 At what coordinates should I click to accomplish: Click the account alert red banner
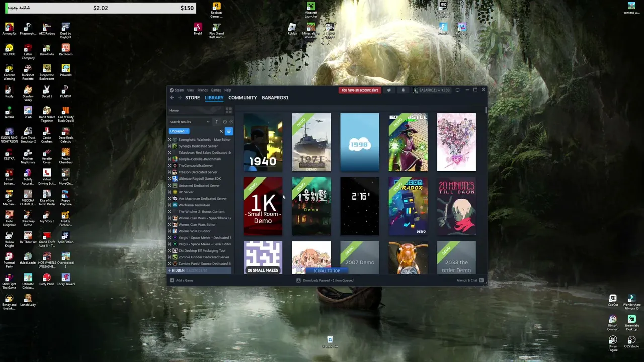(360, 90)
